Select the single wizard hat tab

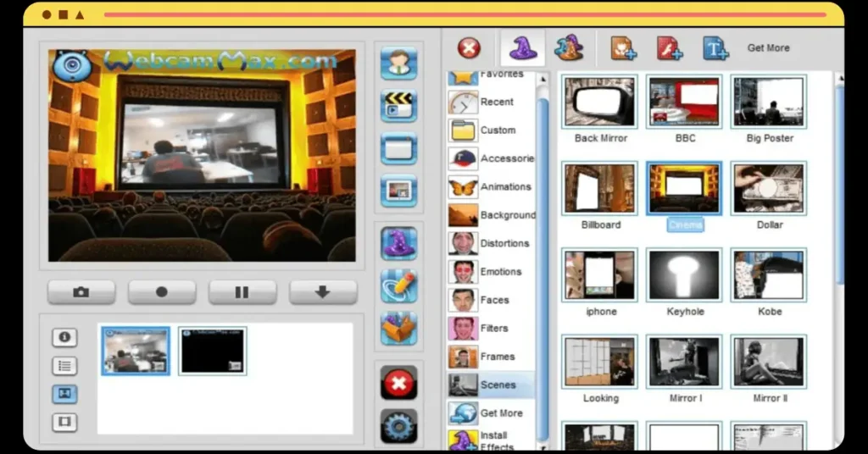pyautogui.click(x=522, y=48)
